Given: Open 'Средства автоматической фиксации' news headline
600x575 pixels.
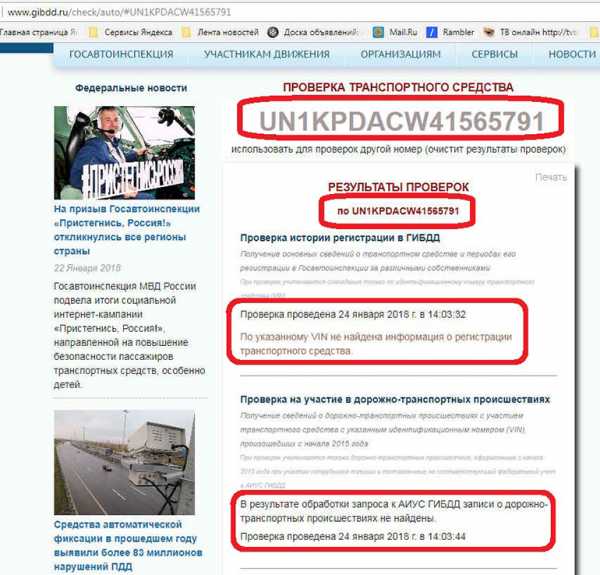Looking at the screenshot, I should (x=124, y=538).
